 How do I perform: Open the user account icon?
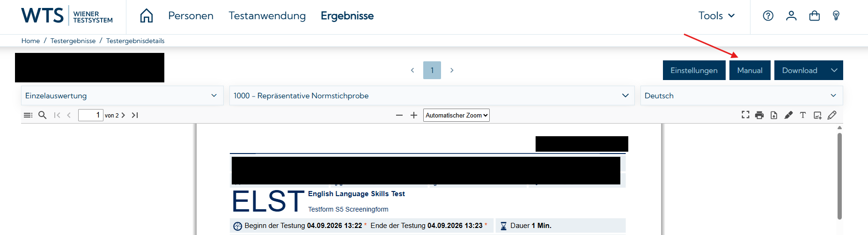[x=791, y=15]
